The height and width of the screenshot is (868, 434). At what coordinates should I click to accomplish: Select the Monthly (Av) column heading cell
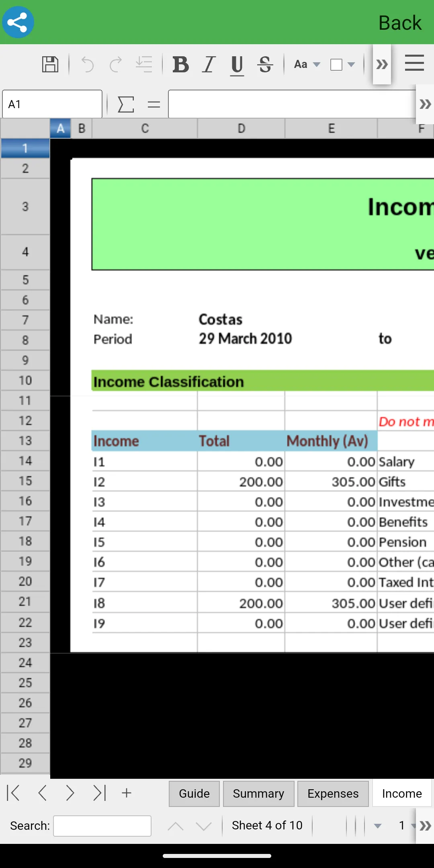click(331, 441)
